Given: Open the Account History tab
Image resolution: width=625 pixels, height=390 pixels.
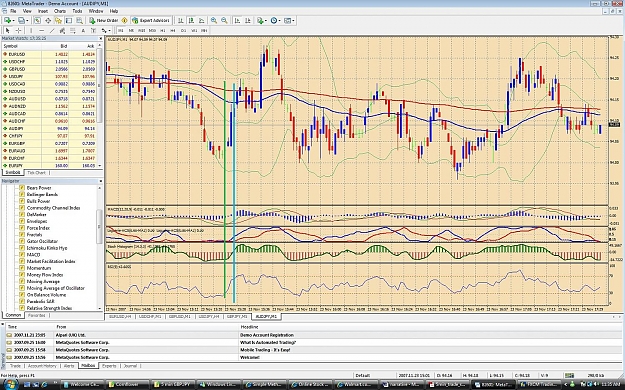Looking at the screenshot, I should tap(42, 366).
